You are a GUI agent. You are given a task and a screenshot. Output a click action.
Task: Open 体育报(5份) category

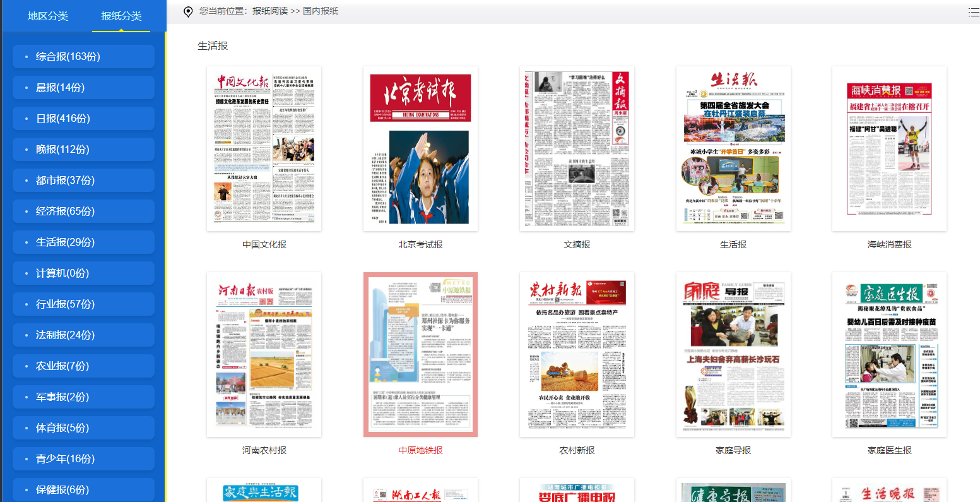(83, 428)
